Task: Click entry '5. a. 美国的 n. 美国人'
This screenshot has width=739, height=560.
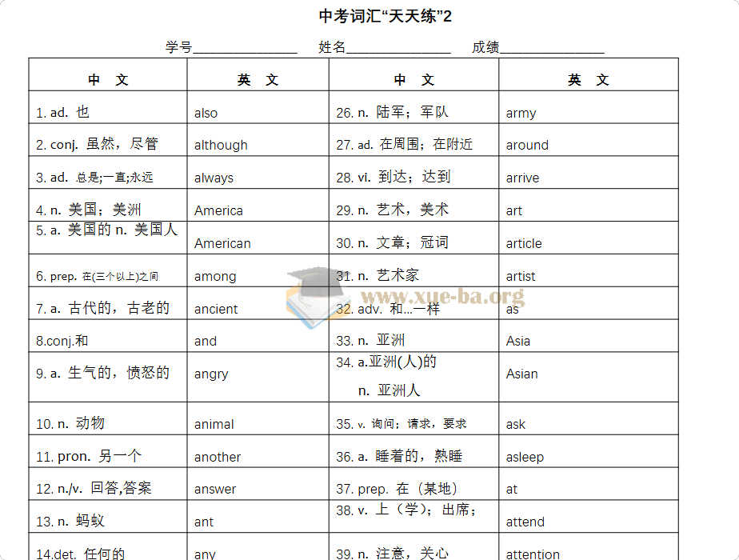Action: coord(107,230)
